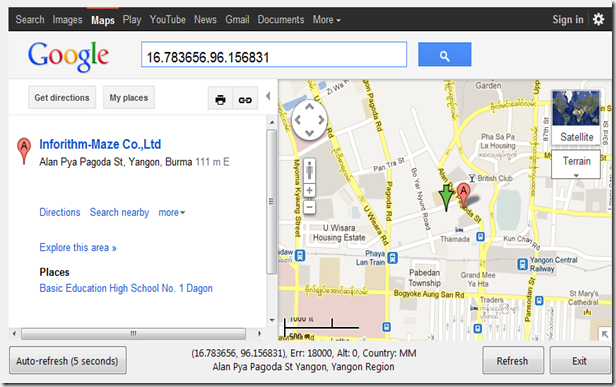The image size is (616, 387).
Task: Click the side panel horizontal scrollbar thumb
Action: [x=134, y=334]
